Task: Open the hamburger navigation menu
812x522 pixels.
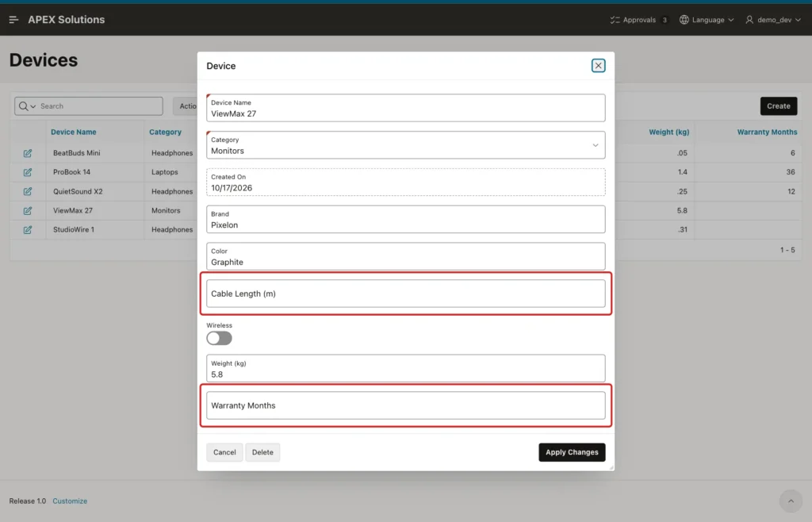Action: [x=14, y=20]
